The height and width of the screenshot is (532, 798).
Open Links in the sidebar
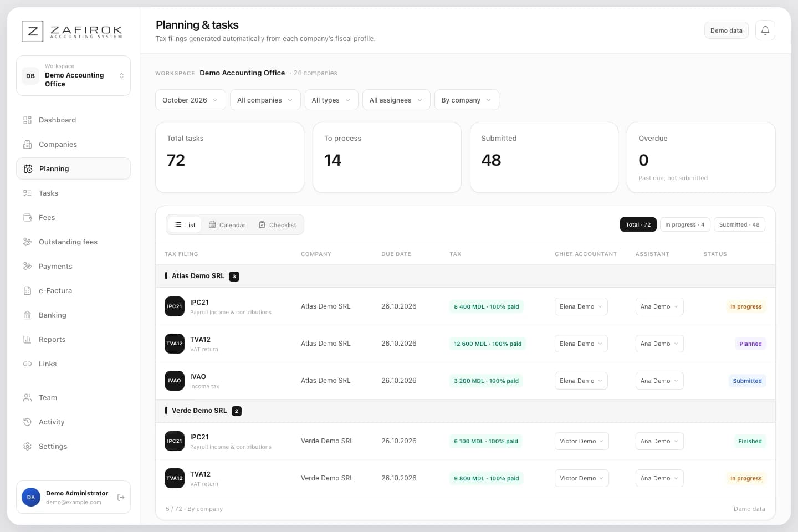point(74,364)
